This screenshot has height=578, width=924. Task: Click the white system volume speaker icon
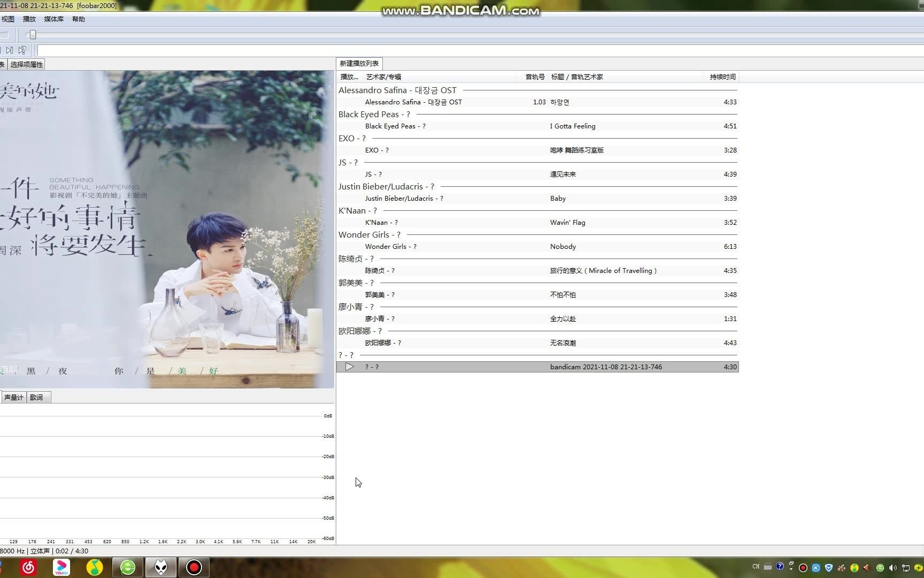tap(892, 568)
